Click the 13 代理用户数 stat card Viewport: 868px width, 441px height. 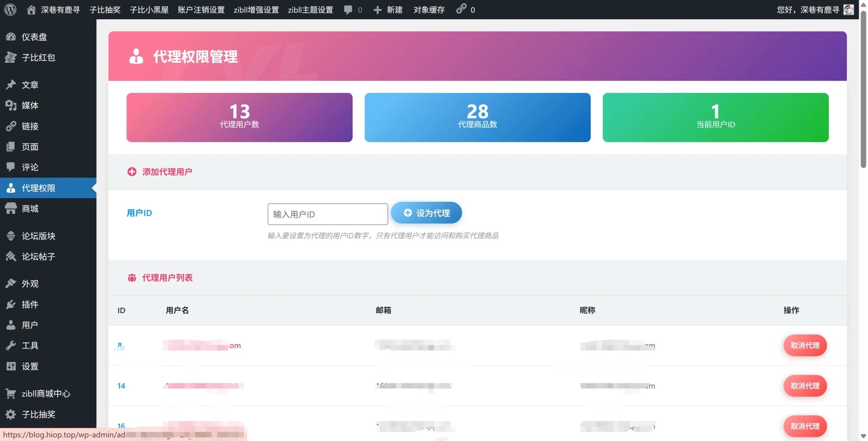click(239, 117)
